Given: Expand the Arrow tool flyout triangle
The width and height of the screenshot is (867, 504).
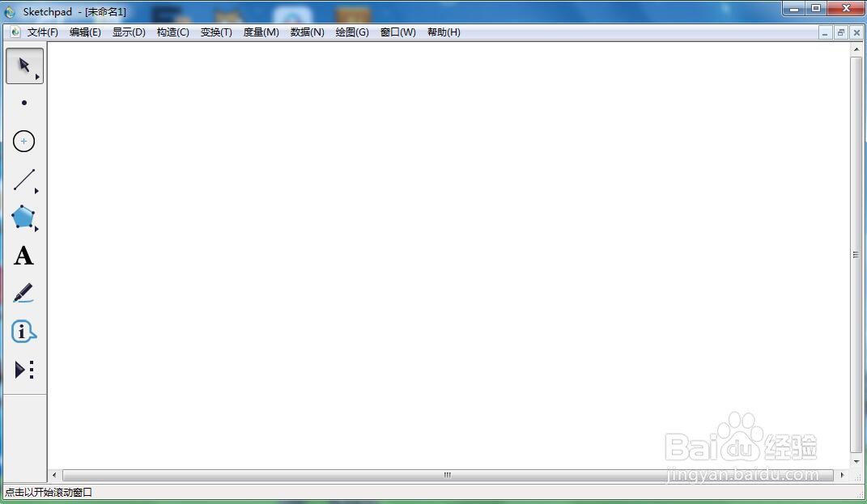Looking at the screenshot, I should [37, 77].
